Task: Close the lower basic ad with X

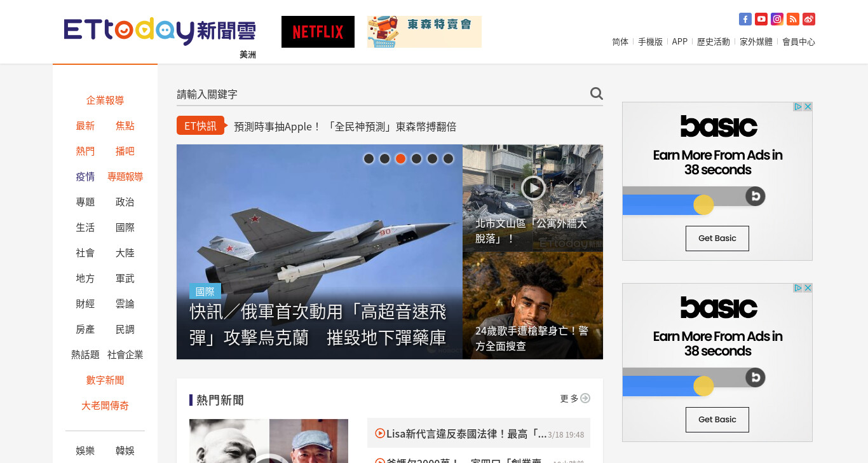Action: pyautogui.click(x=808, y=288)
